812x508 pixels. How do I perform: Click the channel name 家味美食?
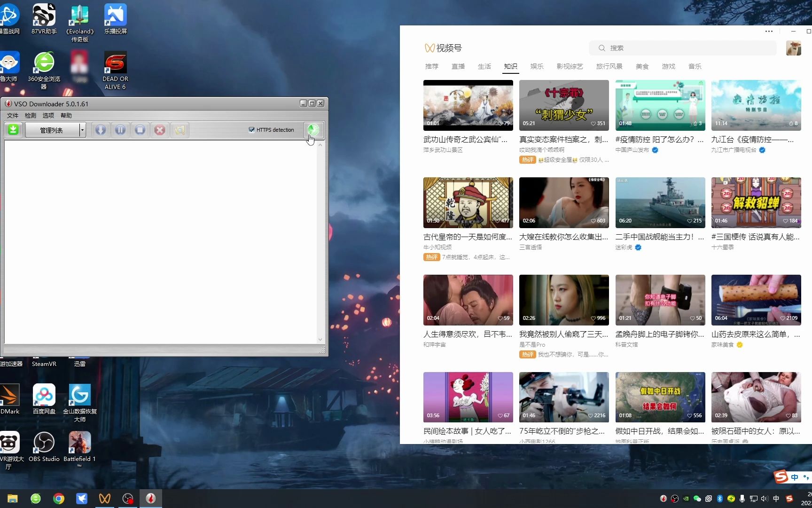722,345
